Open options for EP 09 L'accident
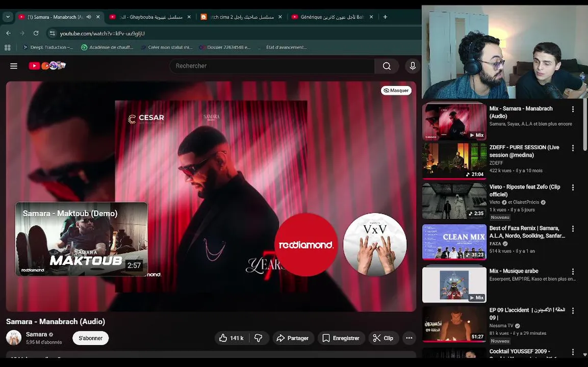The height and width of the screenshot is (367, 588). point(573,311)
